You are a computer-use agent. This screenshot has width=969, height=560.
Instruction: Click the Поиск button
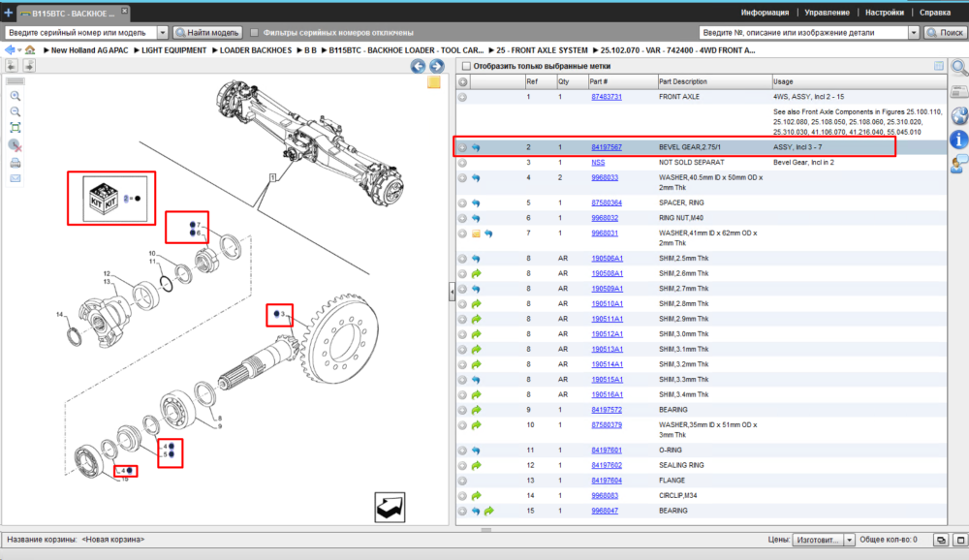[945, 33]
